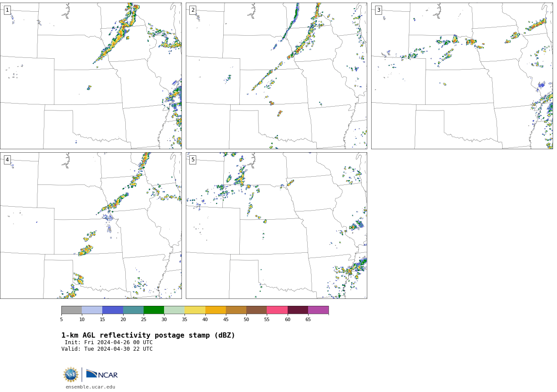Click the brown 50-55 dBZ swatch
557x392 pixels.
pos(257,310)
